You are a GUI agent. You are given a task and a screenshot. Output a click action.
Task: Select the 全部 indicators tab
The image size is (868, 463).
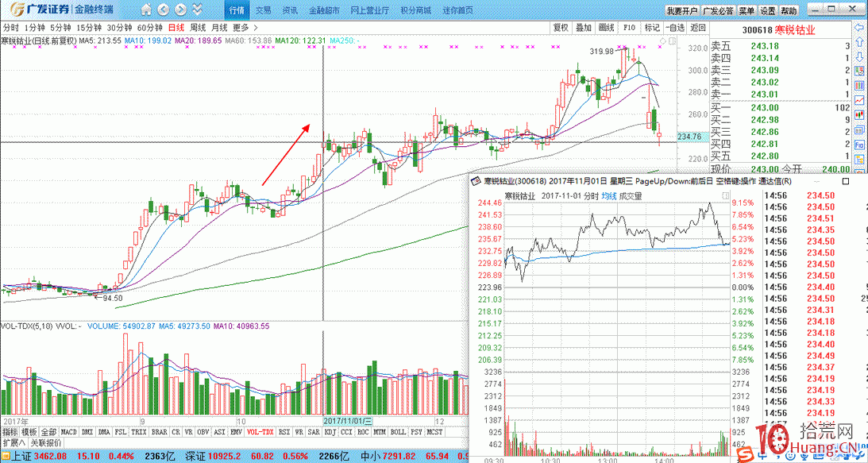48,432
